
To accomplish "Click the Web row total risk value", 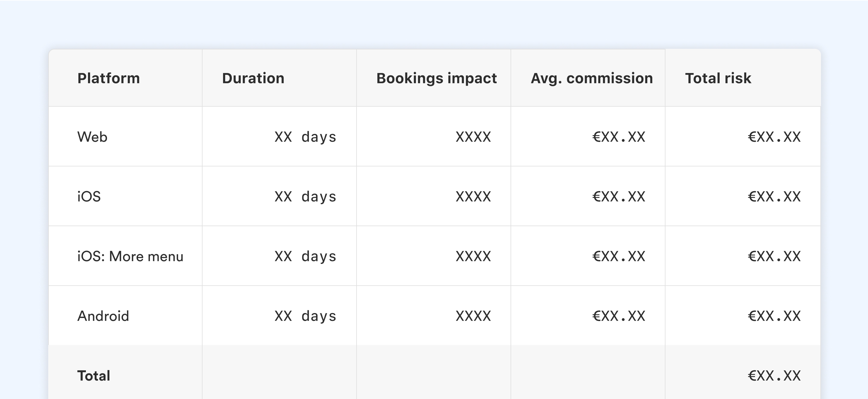I will 774,137.
